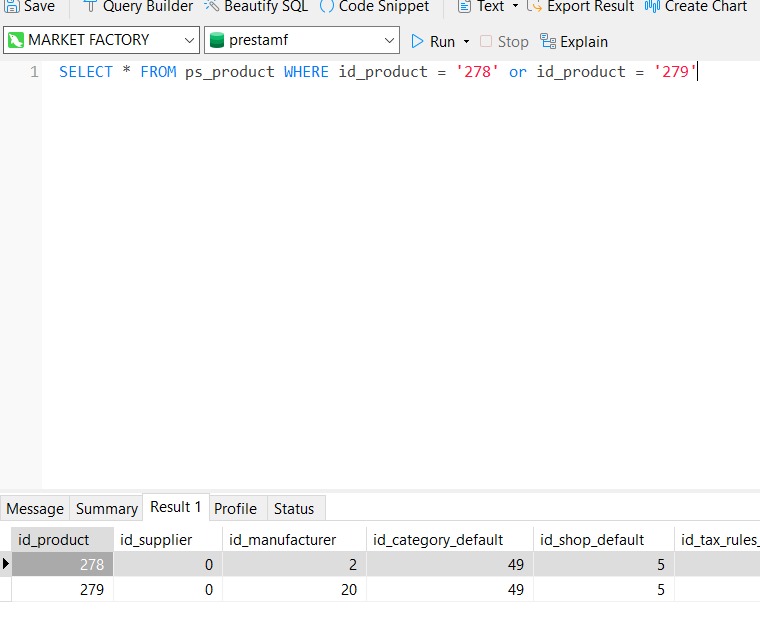Image resolution: width=760 pixels, height=621 pixels.
Task: Click the Save icon in toolbar
Action: [12, 6]
